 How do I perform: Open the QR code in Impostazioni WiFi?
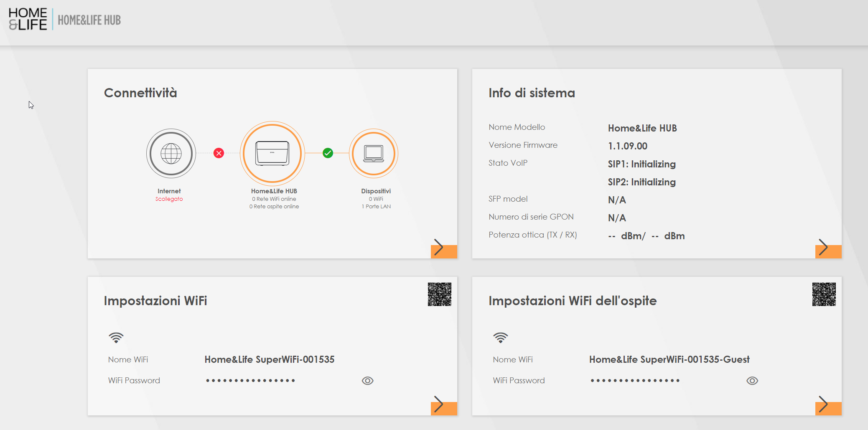click(x=440, y=294)
